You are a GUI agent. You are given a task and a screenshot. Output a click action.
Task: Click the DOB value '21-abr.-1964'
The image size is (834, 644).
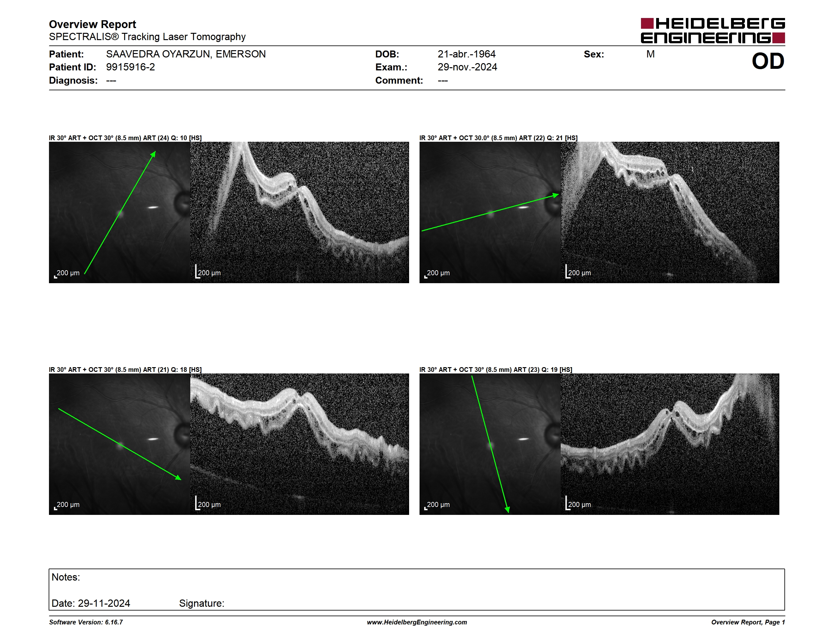(467, 54)
